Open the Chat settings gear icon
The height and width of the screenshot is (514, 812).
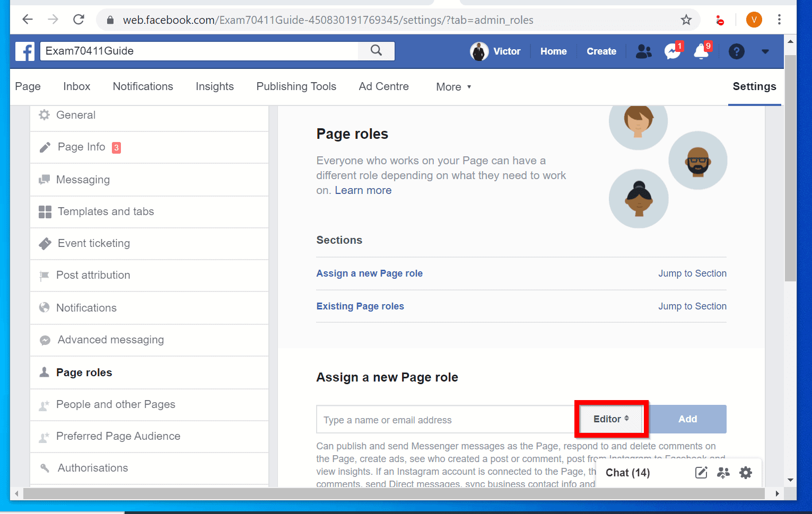pyautogui.click(x=746, y=473)
